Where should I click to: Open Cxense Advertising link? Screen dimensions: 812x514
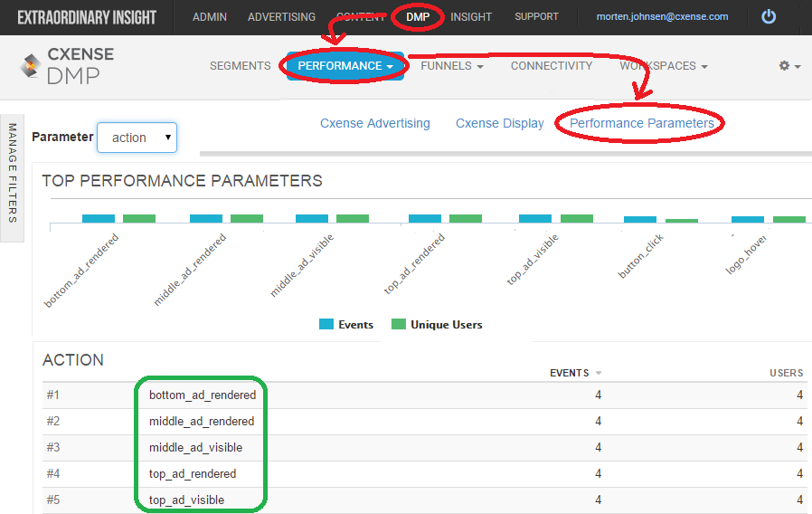click(x=375, y=123)
